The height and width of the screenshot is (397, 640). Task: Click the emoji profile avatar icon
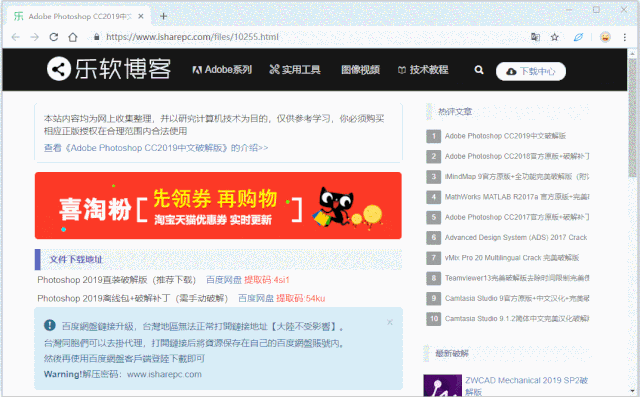click(605, 37)
